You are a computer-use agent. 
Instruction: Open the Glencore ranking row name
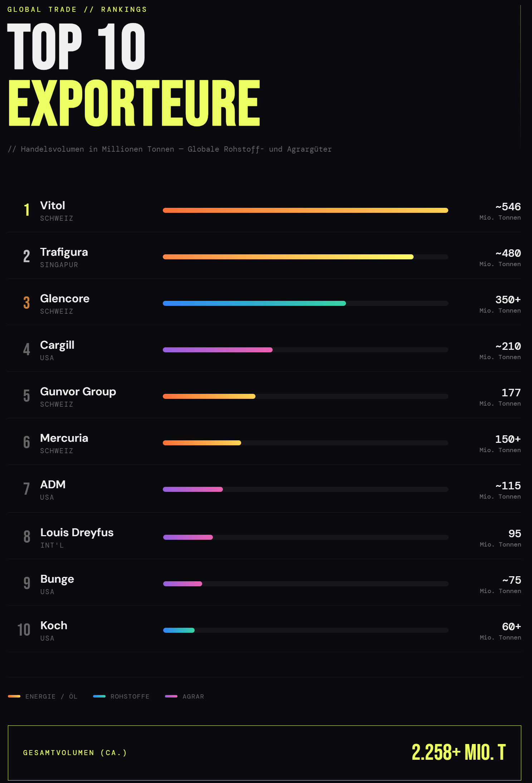(x=65, y=299)
